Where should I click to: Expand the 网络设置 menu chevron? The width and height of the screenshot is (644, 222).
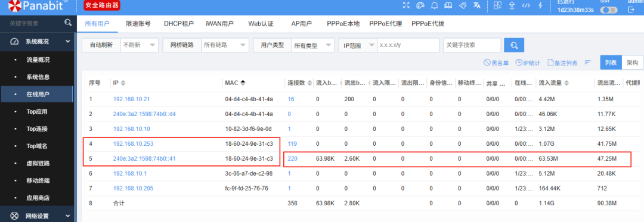point(67,216)
